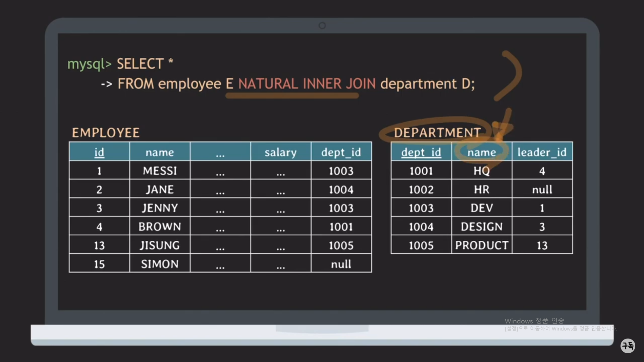The width and height of the screenshot is (644, 362).
Task: Click the mysql> prompt text
Action: (89, 64)
